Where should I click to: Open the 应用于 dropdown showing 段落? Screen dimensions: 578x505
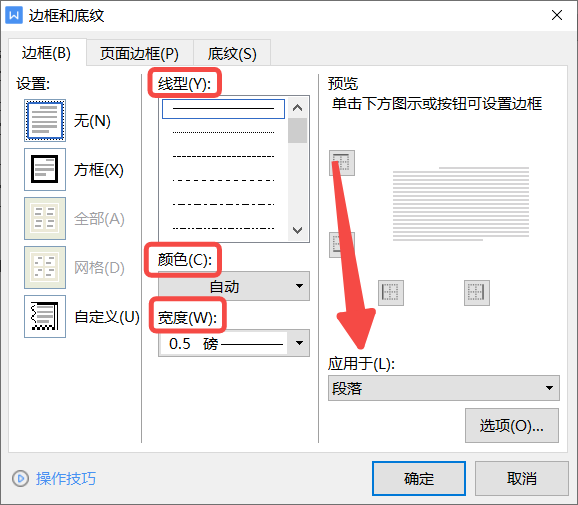(x=444, y=388)
